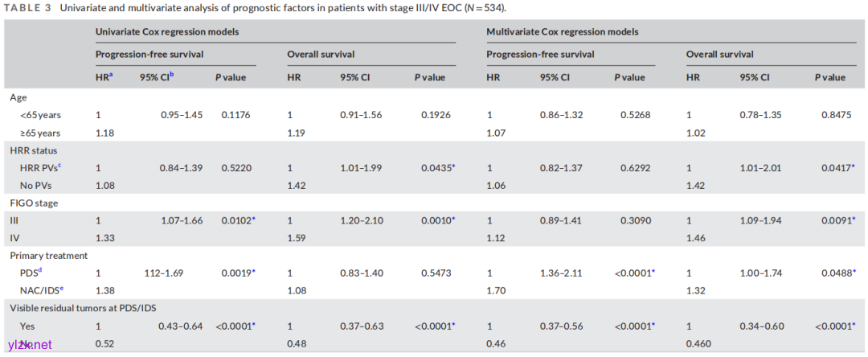
Task: Click the 112–1.69 confidence interval cell
Action: pos(165,274)
